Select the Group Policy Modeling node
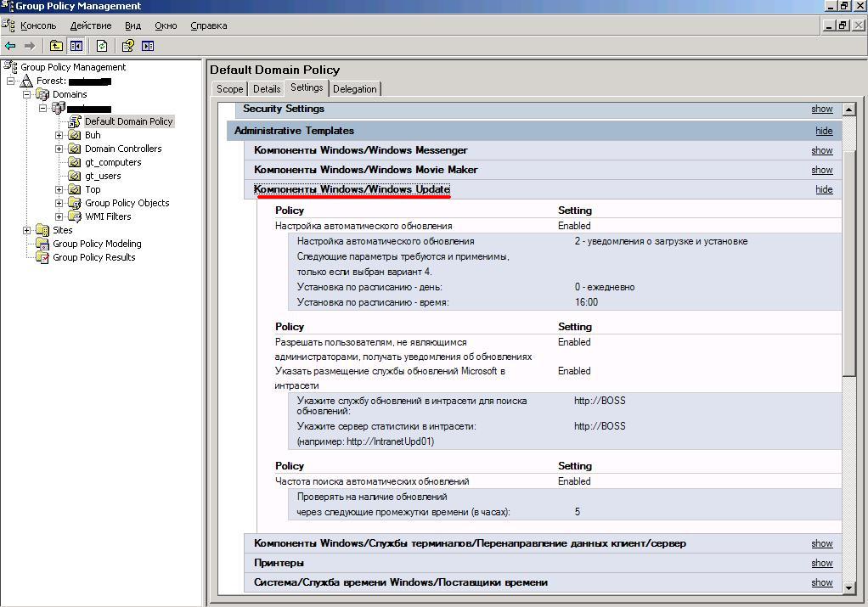868x607 pixels. 97,244
